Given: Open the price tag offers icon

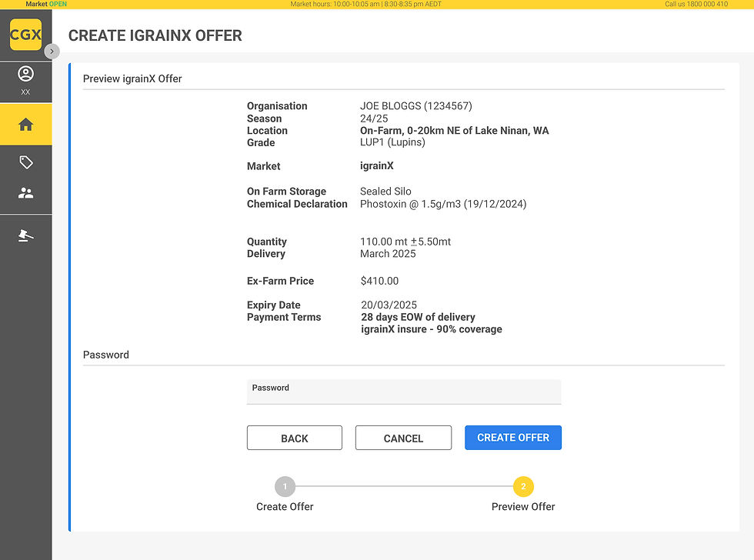Looking at the screenshot, I should click(x=25, y=162).
